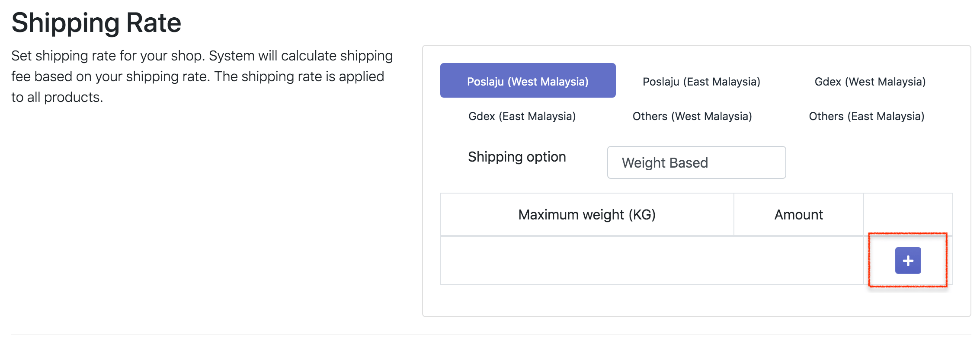Choose the Others (West Malaysia) tab

click(692, 116)
